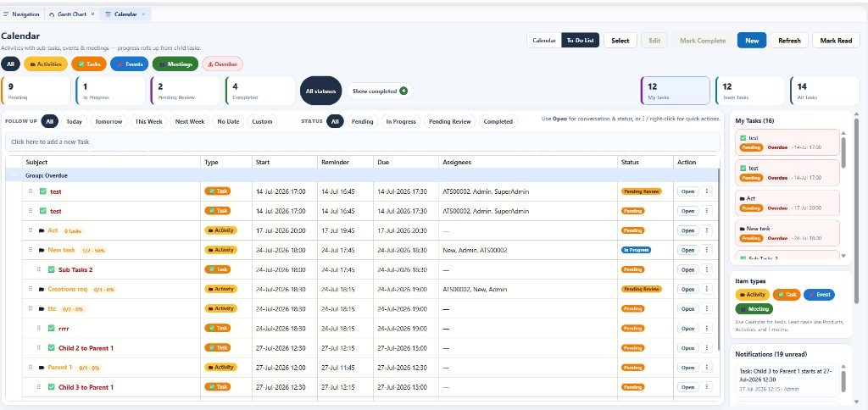
Task: Select the 14 All Tasks card
Action: coord(826,91)
